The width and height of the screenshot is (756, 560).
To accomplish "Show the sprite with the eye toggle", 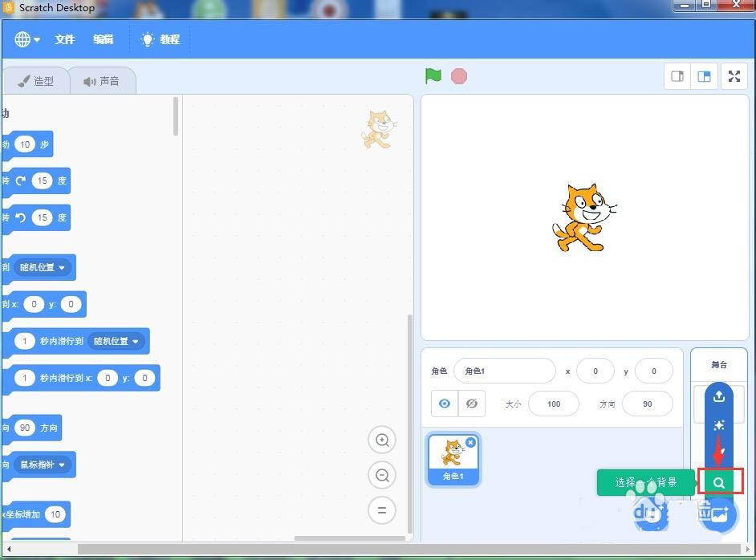I will pyautogui.click(x=444, y=404).
